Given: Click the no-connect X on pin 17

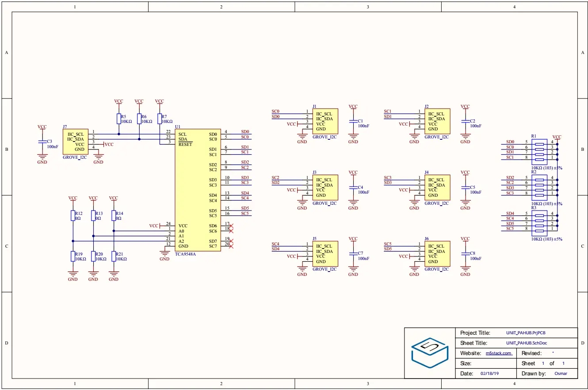Looking at the screenshot, I should tap(231, 226).
